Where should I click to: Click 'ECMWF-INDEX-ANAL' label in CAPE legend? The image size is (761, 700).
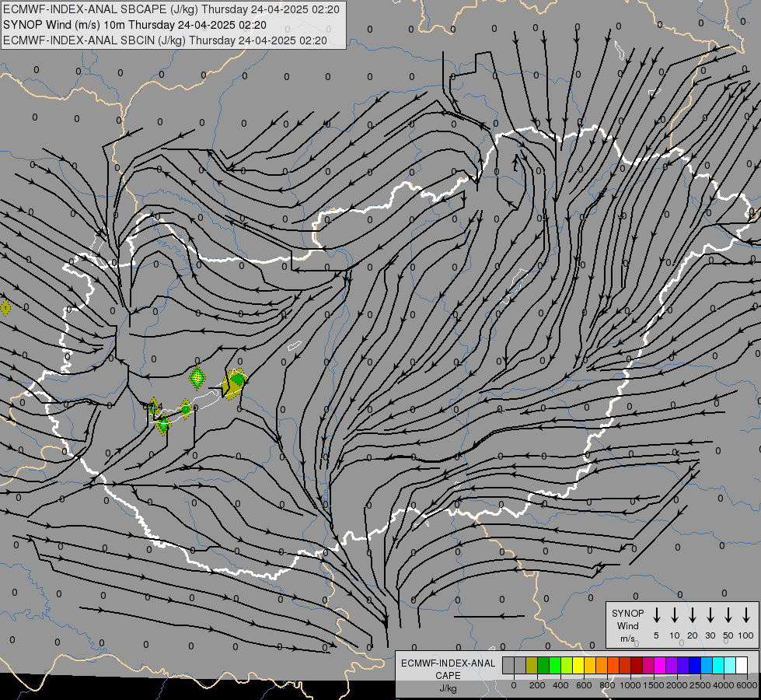tap(448, 663)
